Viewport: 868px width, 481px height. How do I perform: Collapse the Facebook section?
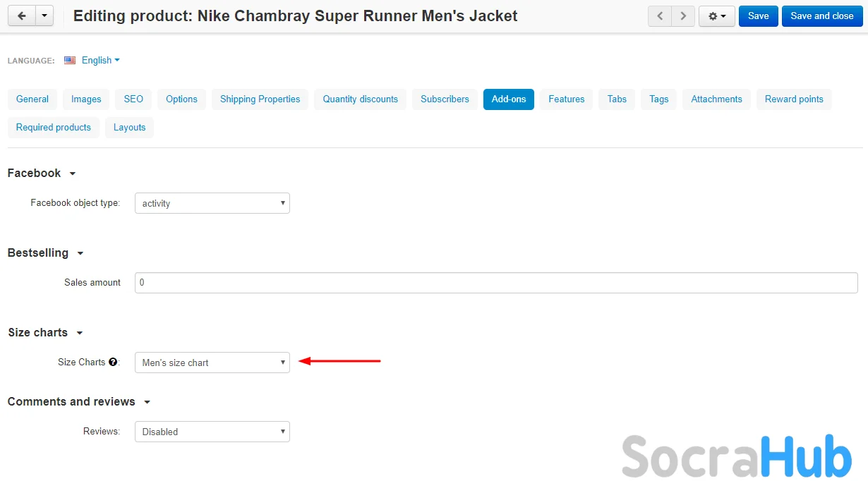72,173
